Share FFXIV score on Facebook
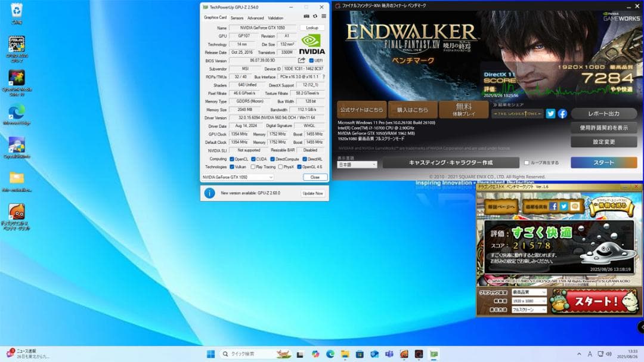The height and width of the screenshot is (362, 644). point(562,113)
